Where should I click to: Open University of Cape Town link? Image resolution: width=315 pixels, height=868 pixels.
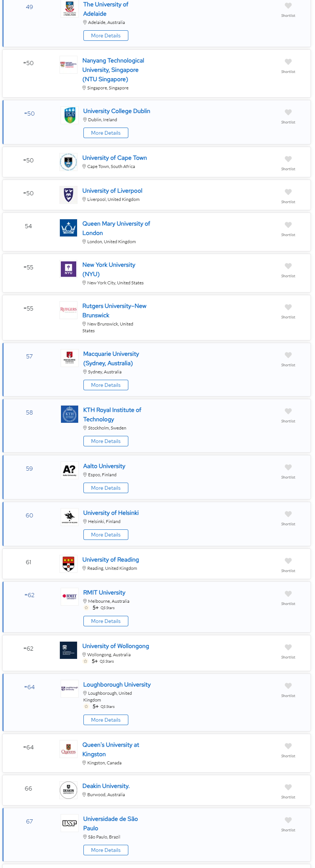click(x=114, y=158)
